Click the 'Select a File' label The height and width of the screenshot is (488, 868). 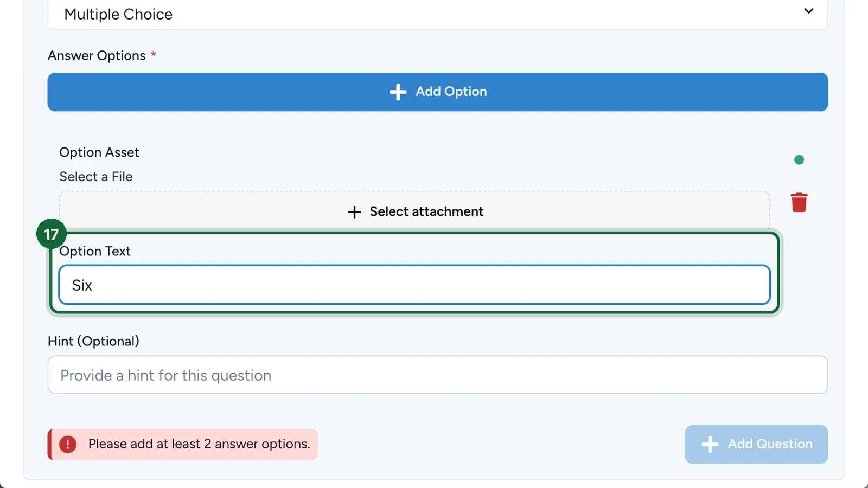coord(96,177)
